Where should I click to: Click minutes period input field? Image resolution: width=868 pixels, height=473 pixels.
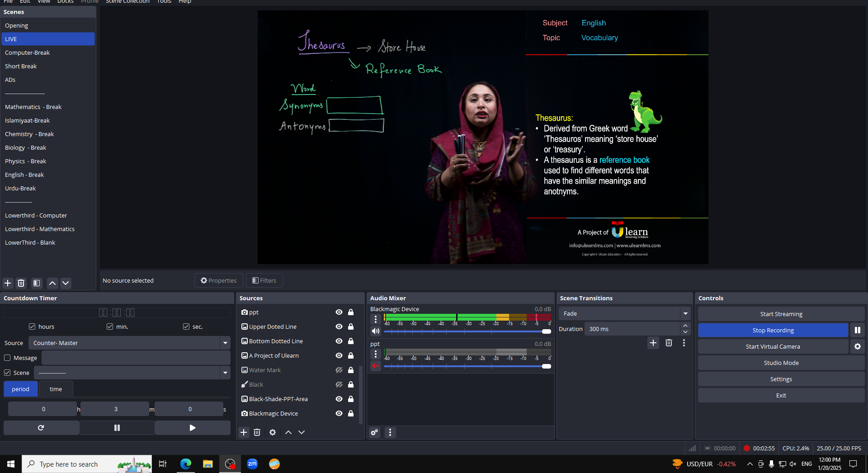tap(115, 409)
